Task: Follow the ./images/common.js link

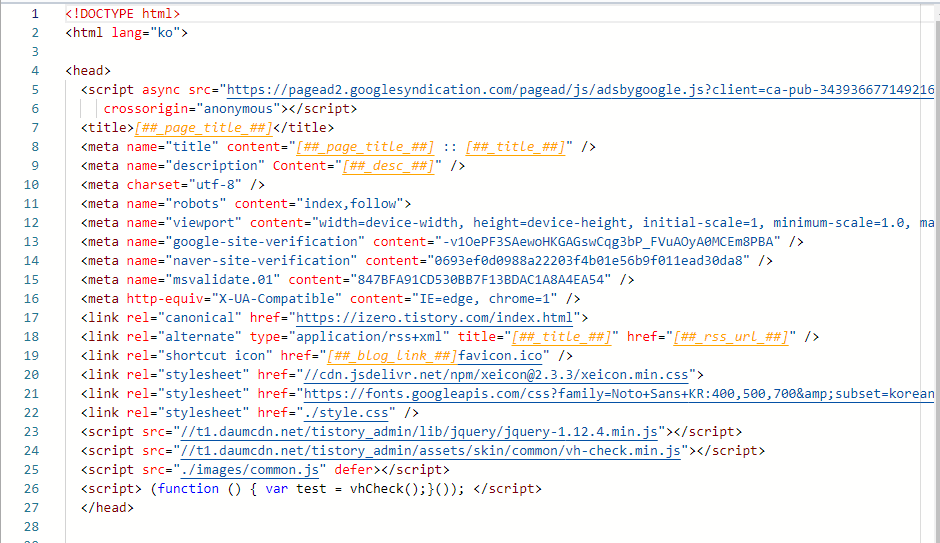Action: pos(249,470)
